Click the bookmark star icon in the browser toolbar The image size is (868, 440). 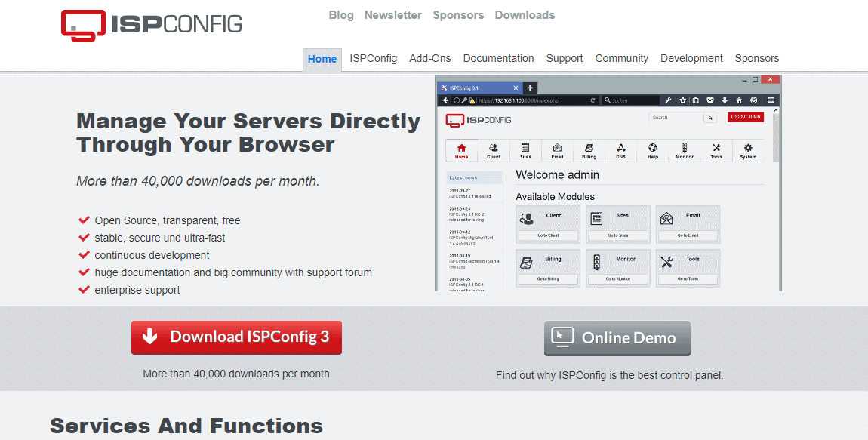tap(682, 100)
